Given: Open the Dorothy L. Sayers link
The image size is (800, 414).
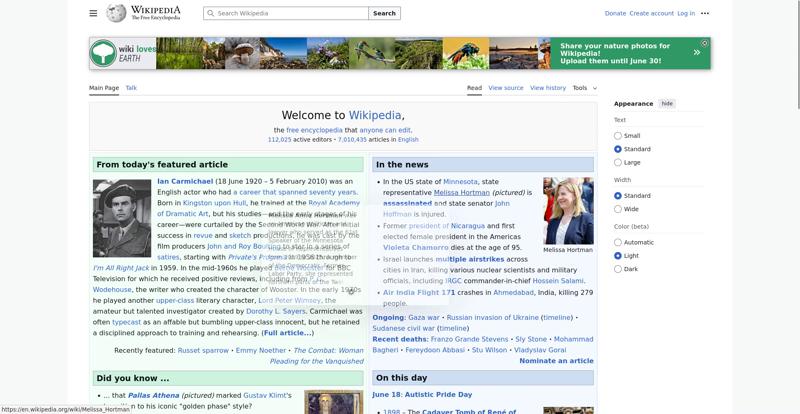Looking at the screenshot, I should click(276, 311).
